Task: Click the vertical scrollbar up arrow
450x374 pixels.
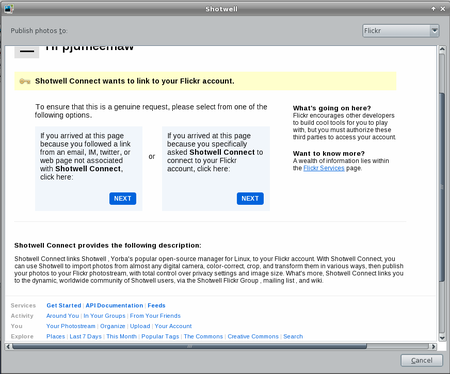Action: pyautogui.click(x=442, y=49)
